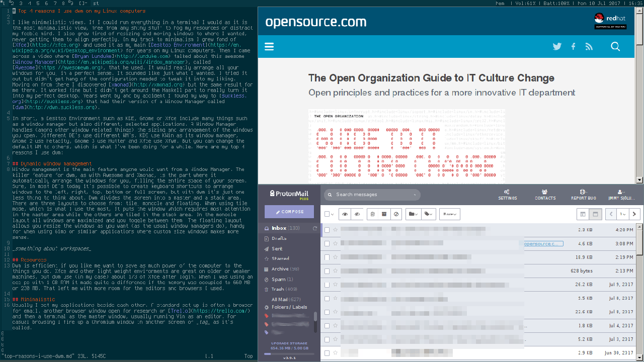Refresh the Inbox with the reload icon
The width and height of the screenshot is (644, 362).
point(315,228)
